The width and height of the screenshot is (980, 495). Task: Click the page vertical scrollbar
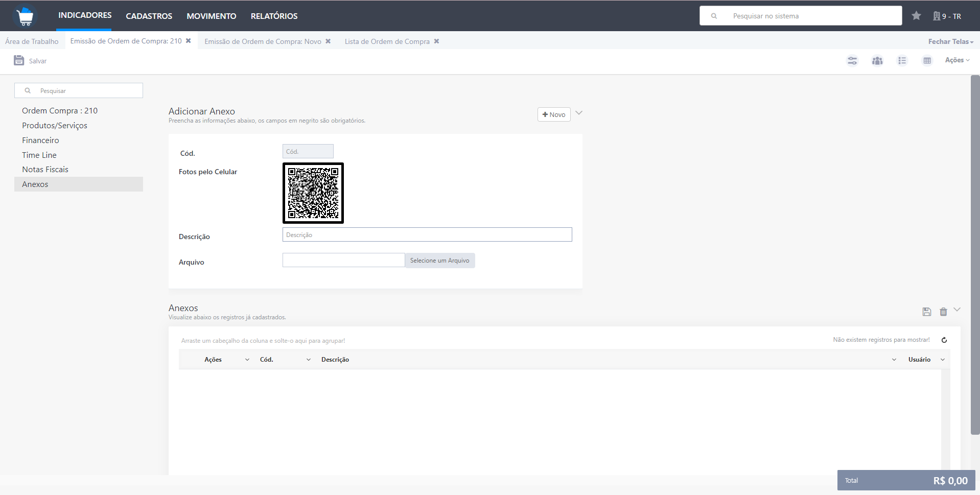point(975,255)
